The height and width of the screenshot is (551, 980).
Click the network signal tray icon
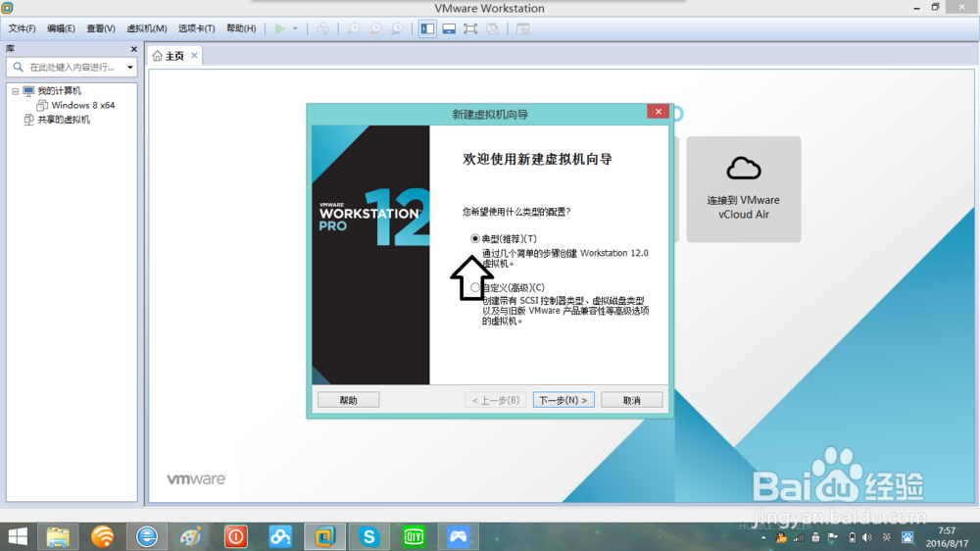[x=798, y=537]
